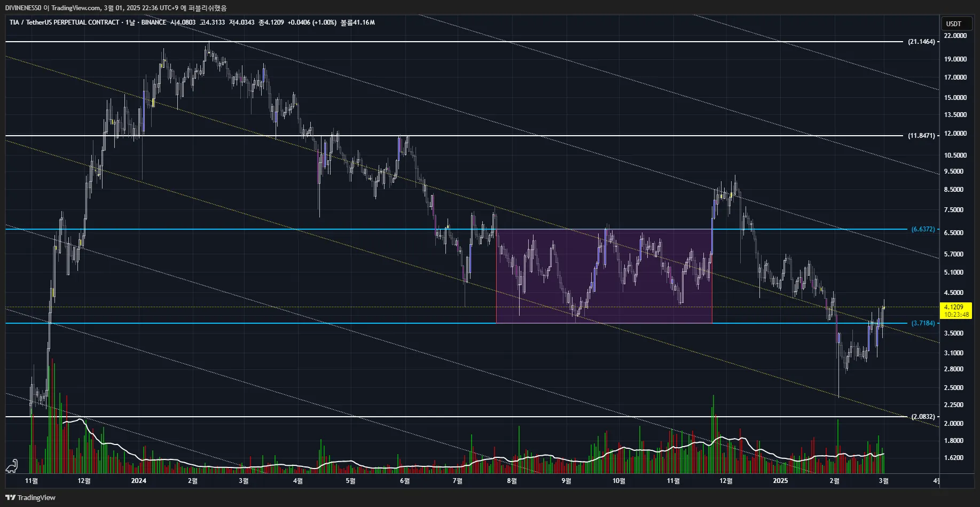Click the 1.6200 price axis label
Screen dimensions: 980x507
click(954, 458)
